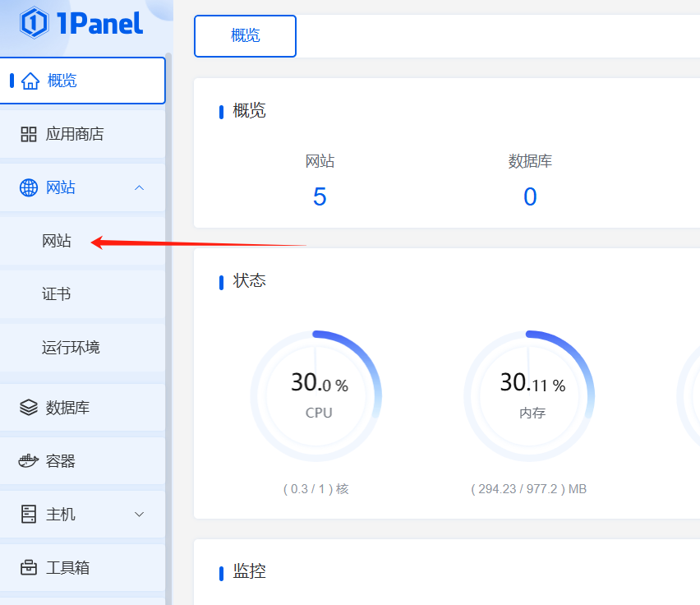Expand the 主机 submenu chevron
700x605 pixels.
pyautogui.click(x=140, y=514)
